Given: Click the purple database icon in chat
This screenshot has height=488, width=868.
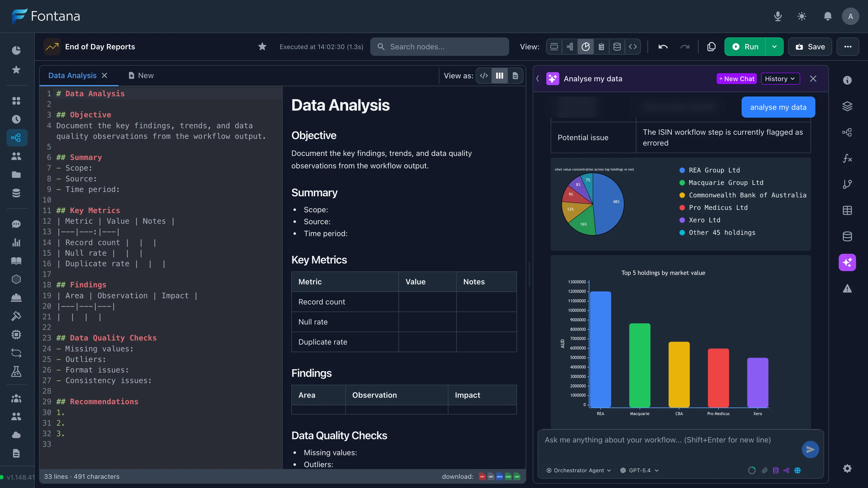Looking at the screenshot, I should (776, 470).
